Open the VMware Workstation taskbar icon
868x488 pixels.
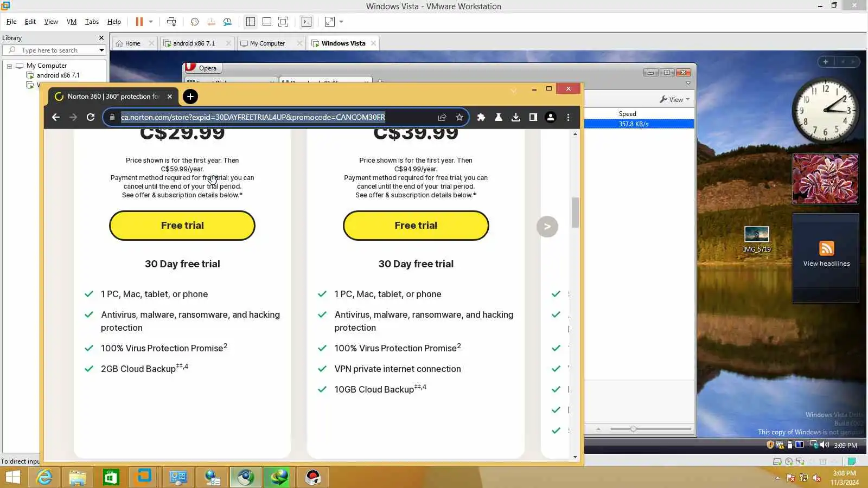(x=144, y=477)
